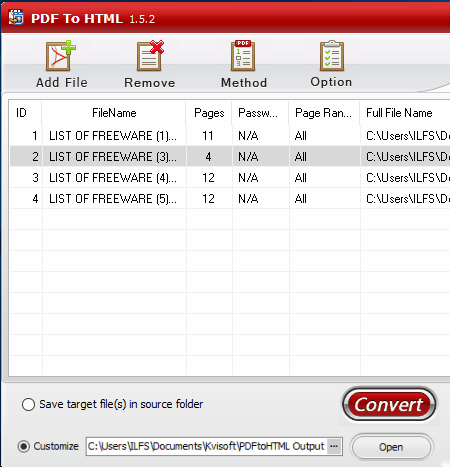Sort by the FileName column header
The width and height of the screenshot is (450, 467).
(x=114, y=113)
